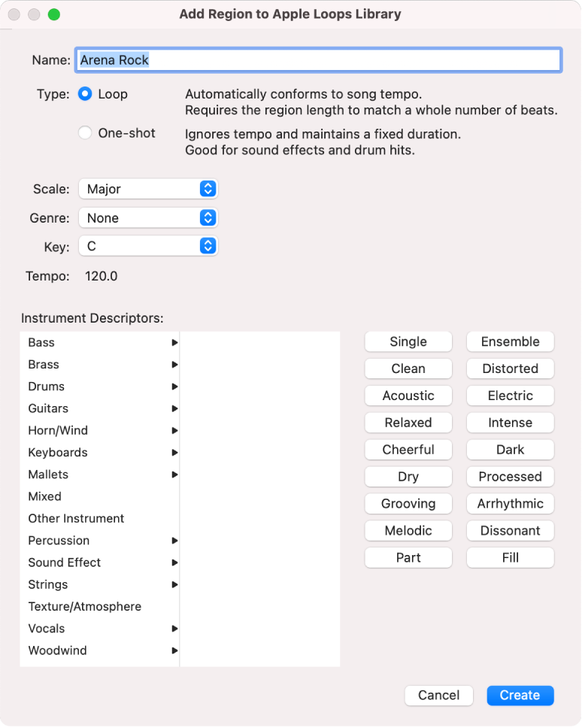Enable the Grooving descriptor
582x728 pixels.
(x=408, y=503)
